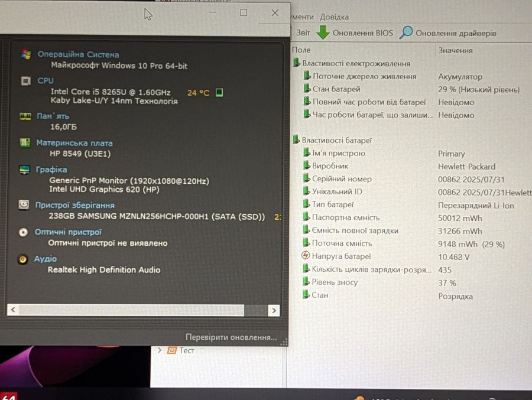Viewport: 532px width, 400px height.
Task: Click icon beside Поточне джерело живлення
Action: (307, 76)
